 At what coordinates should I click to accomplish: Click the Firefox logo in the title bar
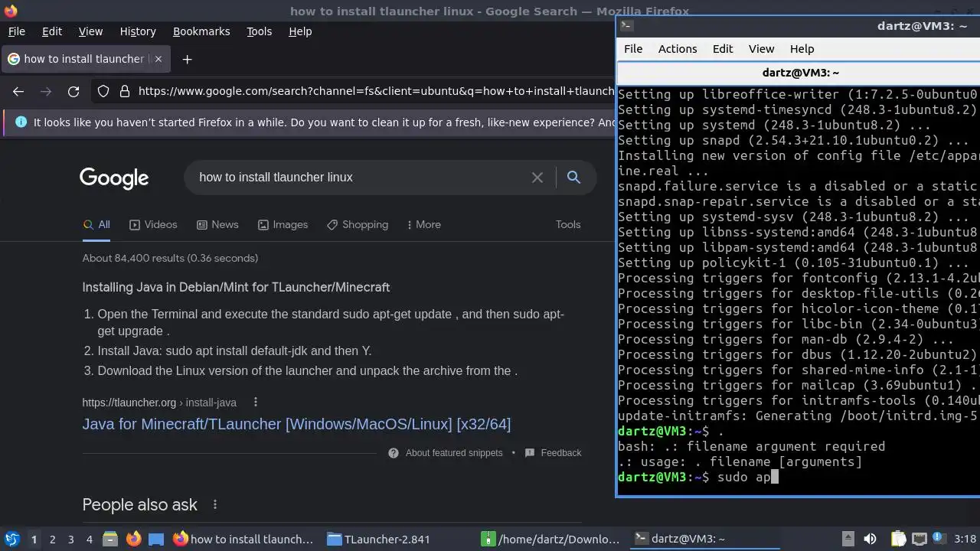(11, 11)
